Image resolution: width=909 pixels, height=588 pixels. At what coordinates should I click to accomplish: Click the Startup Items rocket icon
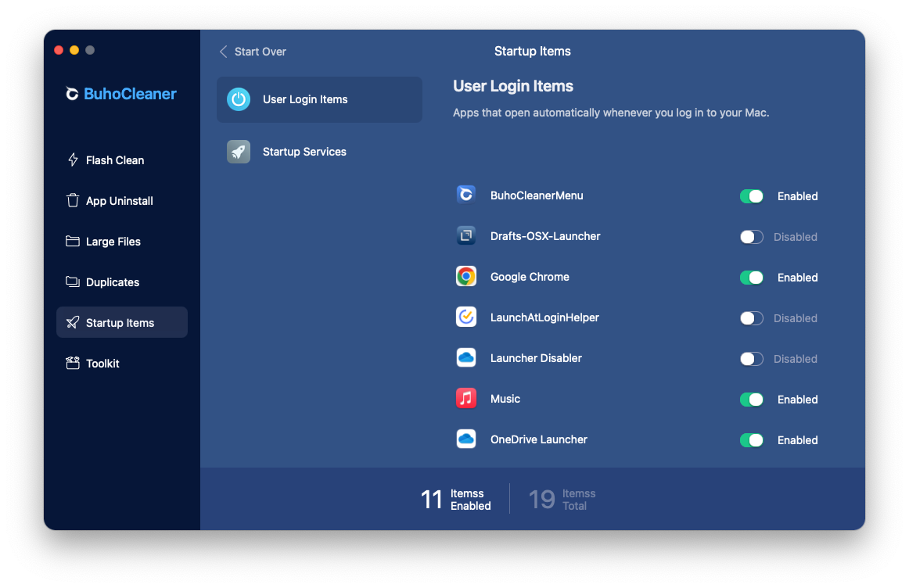tap(73, 322)
